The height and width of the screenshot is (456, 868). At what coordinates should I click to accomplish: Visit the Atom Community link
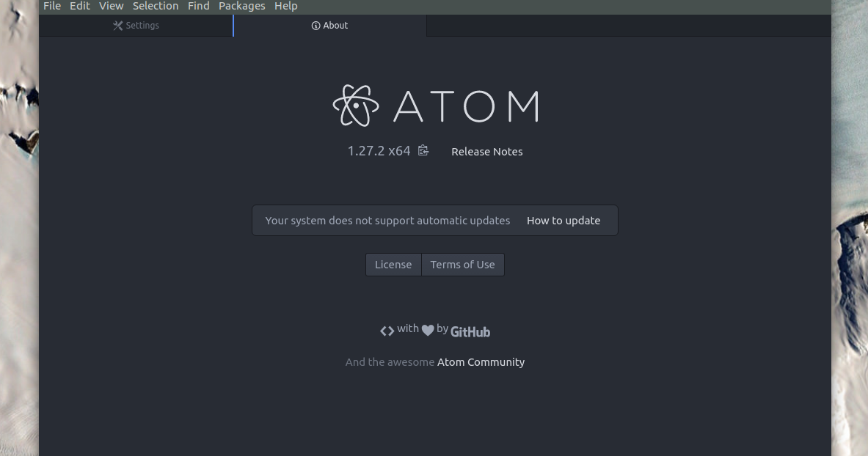tap(481, 361)
